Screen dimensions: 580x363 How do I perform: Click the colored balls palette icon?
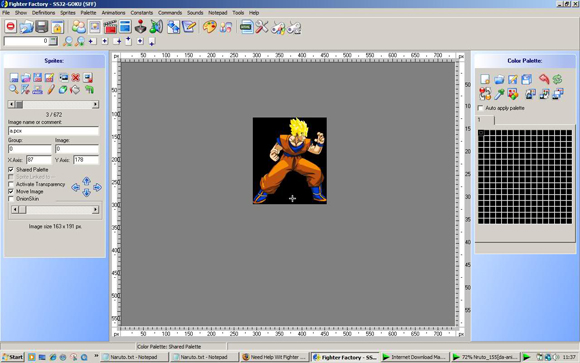pyautogui.click(x=513, y=94)
